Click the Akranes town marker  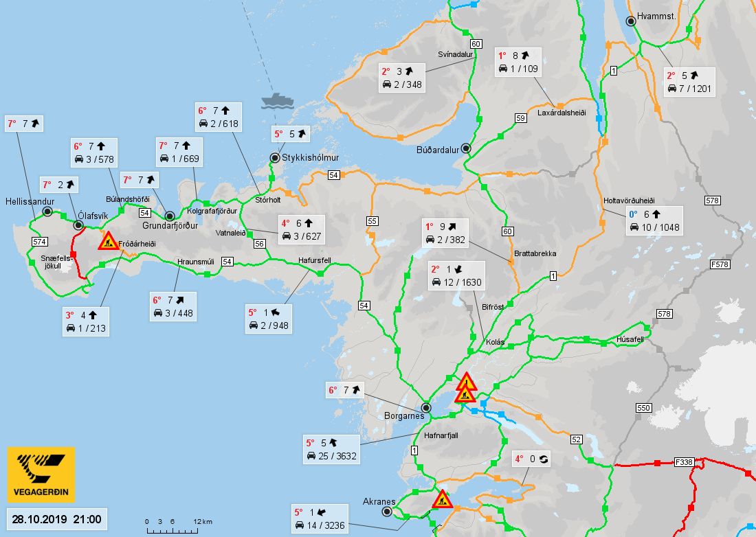pos(387,512)
